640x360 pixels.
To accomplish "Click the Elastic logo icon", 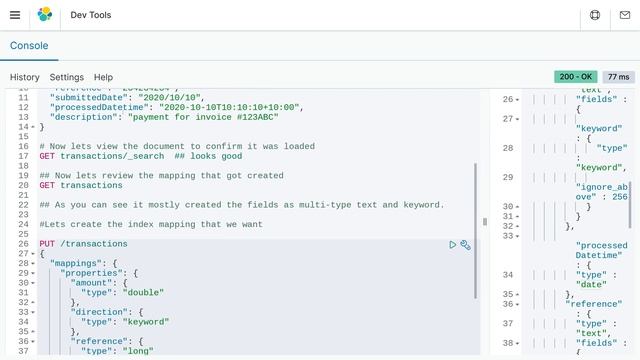I will click(45, 15).
